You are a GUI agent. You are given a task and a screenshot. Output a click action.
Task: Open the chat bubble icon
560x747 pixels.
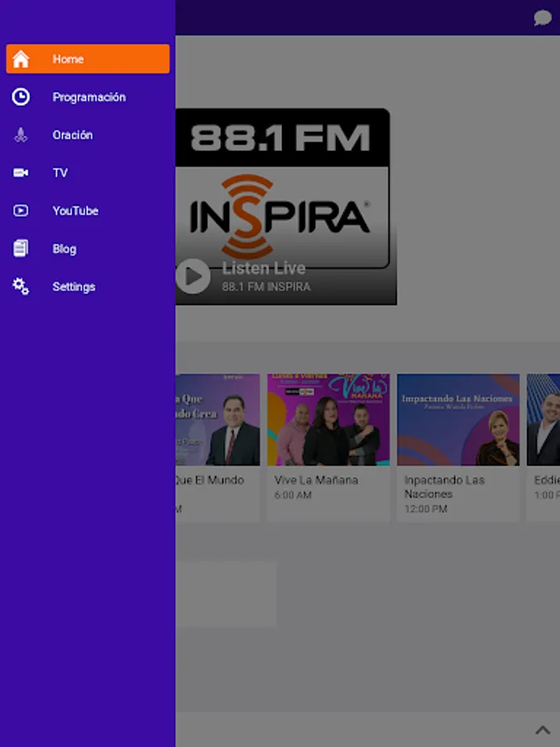(x=543, y=18)
